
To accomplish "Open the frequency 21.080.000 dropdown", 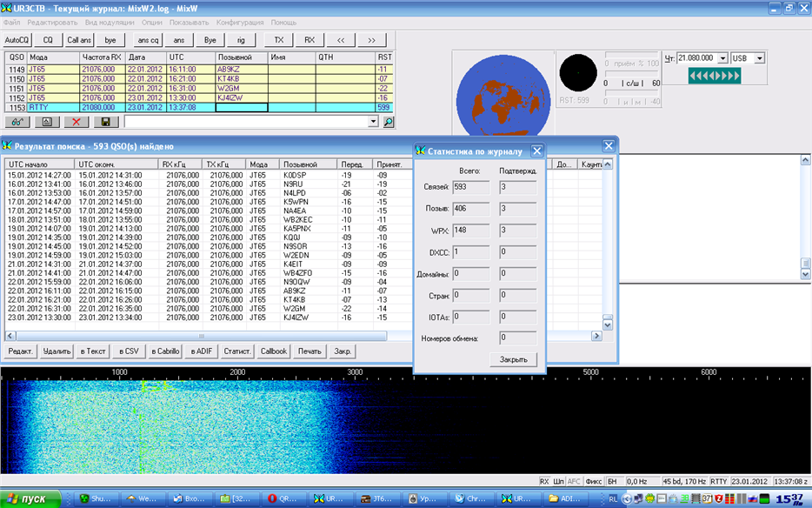I will pos(722,58).
